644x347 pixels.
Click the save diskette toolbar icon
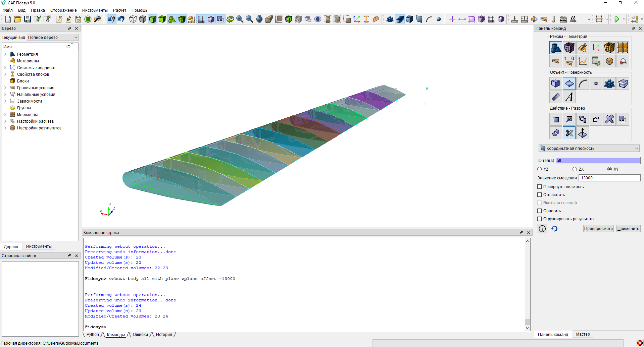(x=28, y=19)
